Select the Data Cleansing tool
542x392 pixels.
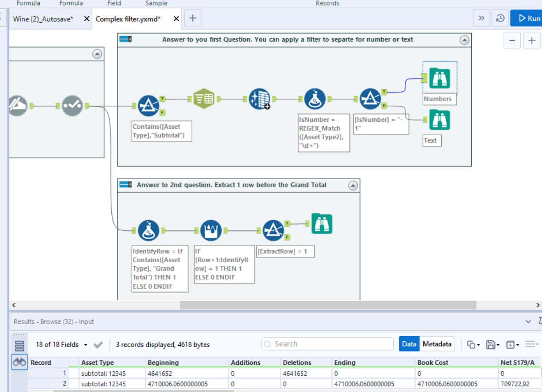click(259, 98)
